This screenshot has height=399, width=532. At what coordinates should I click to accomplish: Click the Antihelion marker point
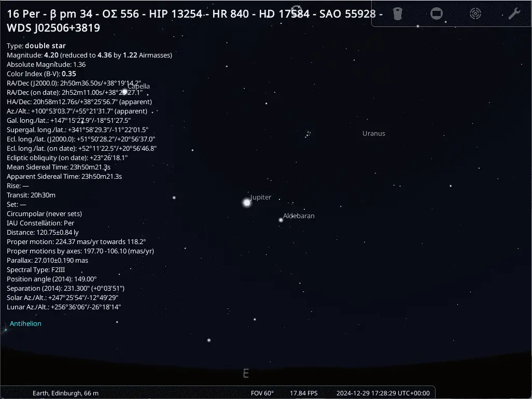(6, 330)
